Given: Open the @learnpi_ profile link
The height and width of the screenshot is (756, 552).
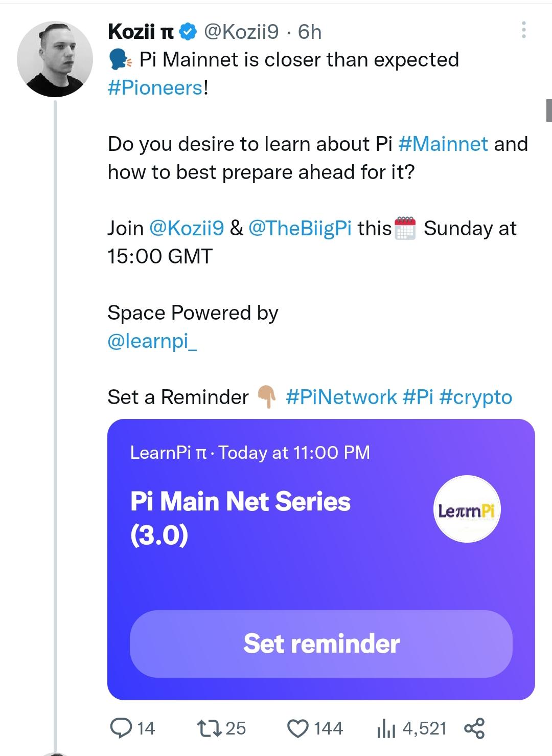Looking at the screenshot, I should [152, 341].
